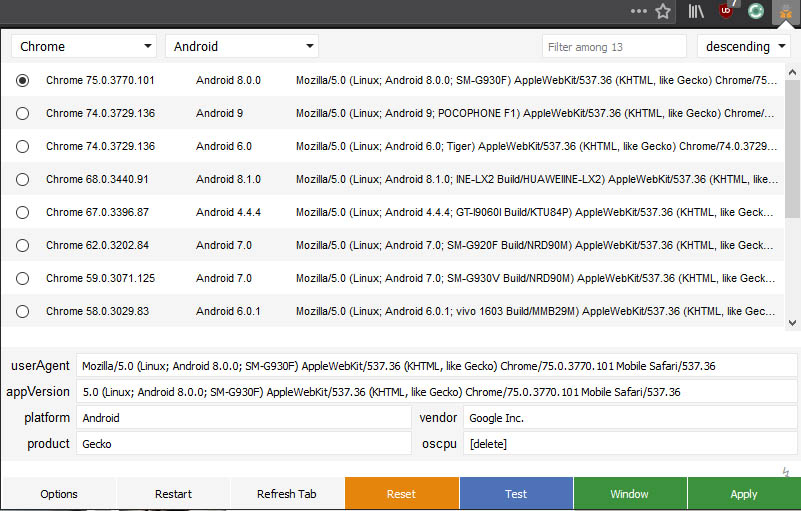The image size is (801, 511).
Task: Click the green Apply button
Action: [744, 494]
